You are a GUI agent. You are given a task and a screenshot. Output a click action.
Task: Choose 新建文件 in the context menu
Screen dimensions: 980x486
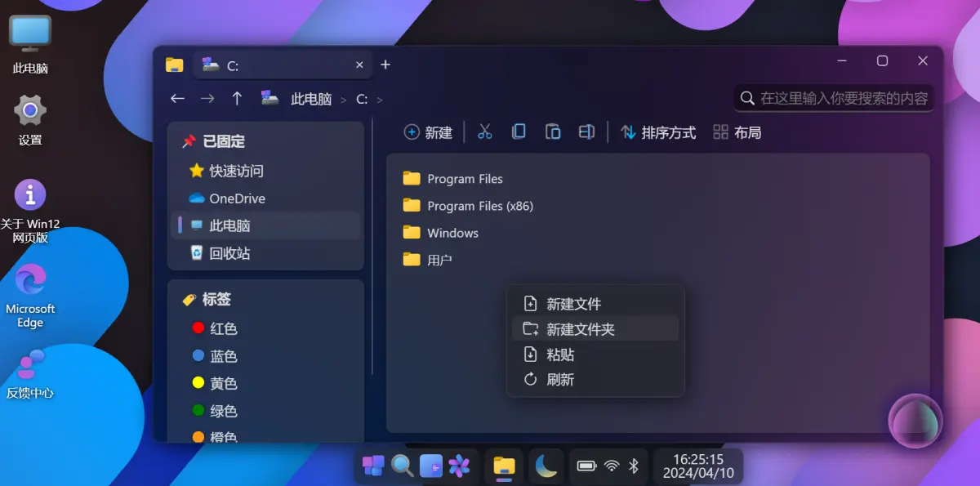coord(595,304)
